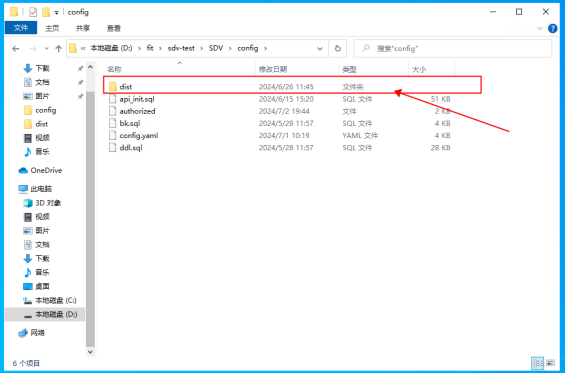The height and width of the screenshot is (373, 565).
Task: Open 文档 under 此电脑
Action: tap(43, 245)
